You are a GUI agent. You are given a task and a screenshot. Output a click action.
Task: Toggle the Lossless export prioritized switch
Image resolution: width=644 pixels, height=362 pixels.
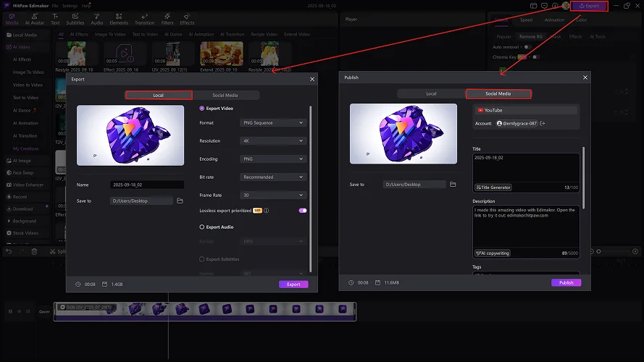(302, 211)
